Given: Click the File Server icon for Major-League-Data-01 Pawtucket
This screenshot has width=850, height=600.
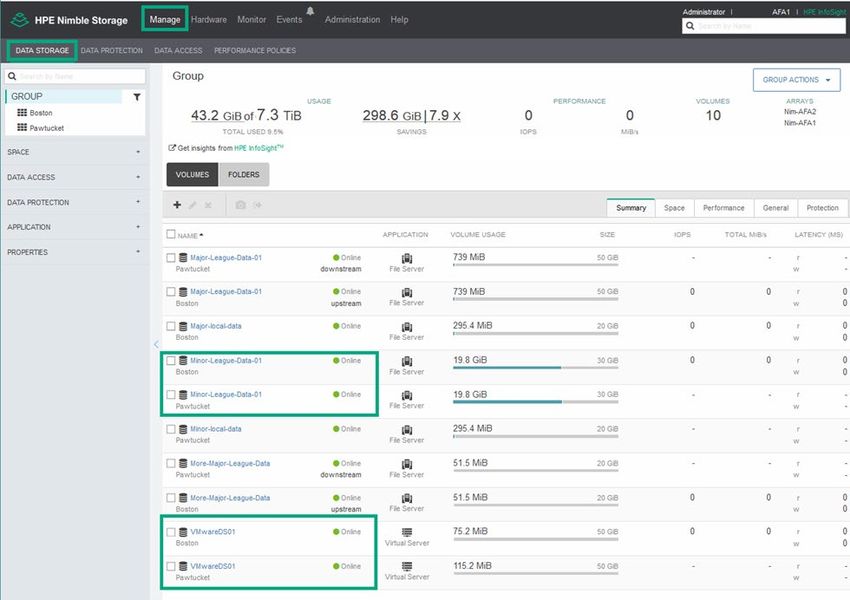Looking at the screenshot, I should coord(407,259).
